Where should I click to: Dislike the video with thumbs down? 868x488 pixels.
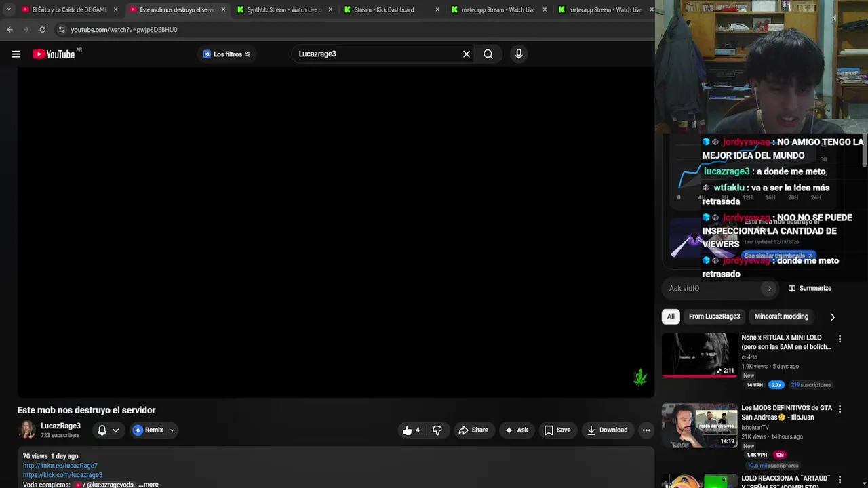437,430
